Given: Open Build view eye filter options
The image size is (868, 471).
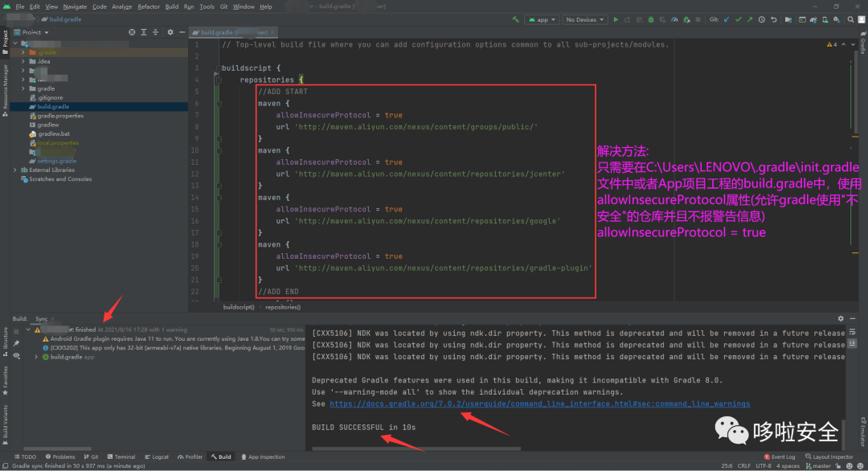Looking at the screenshot, I should [17, 356].
